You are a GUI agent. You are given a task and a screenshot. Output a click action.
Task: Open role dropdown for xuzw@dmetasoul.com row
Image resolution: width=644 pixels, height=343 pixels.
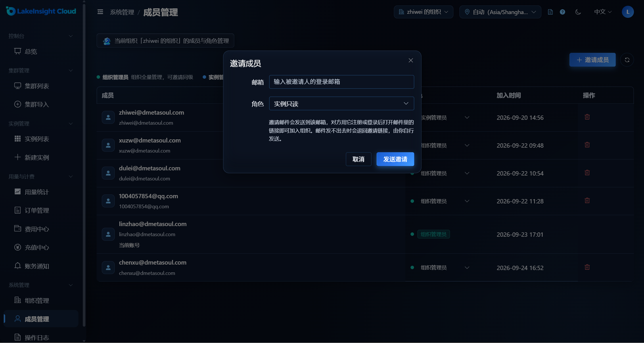(x=467, y=145)
